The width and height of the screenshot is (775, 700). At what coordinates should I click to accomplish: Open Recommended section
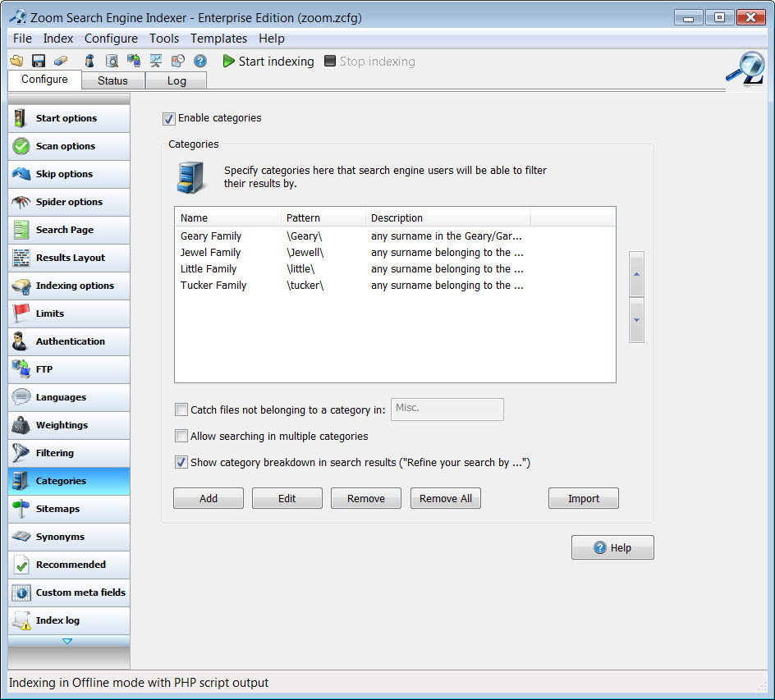point(69,565)
